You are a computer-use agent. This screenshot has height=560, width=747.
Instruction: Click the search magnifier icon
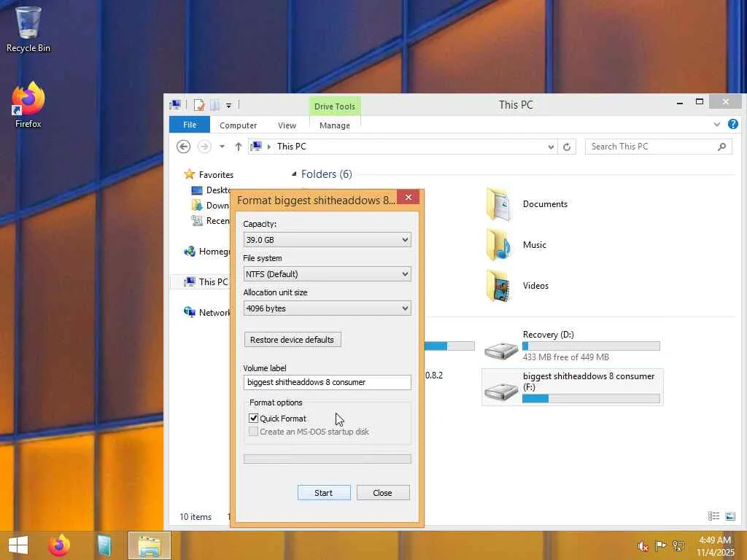coord(721,147)
